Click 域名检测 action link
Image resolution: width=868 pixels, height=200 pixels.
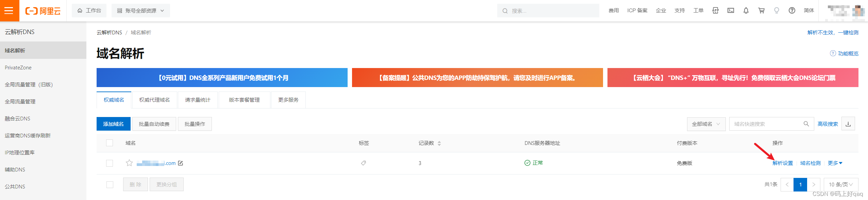coord(811,163)
